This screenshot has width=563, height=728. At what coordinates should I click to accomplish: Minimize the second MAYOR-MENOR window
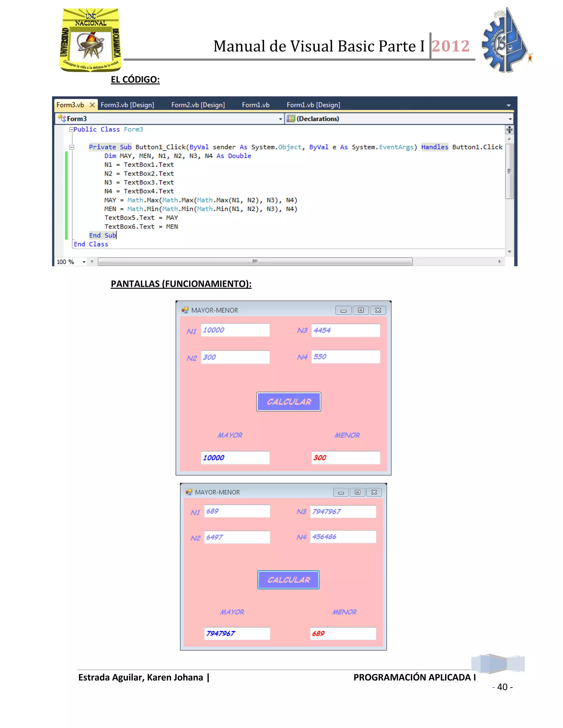341,492
